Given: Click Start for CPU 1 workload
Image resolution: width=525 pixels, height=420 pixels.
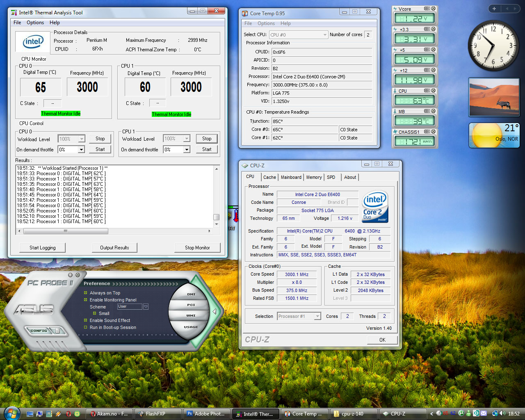Looking at the screenshot, I should click(207, 149).
